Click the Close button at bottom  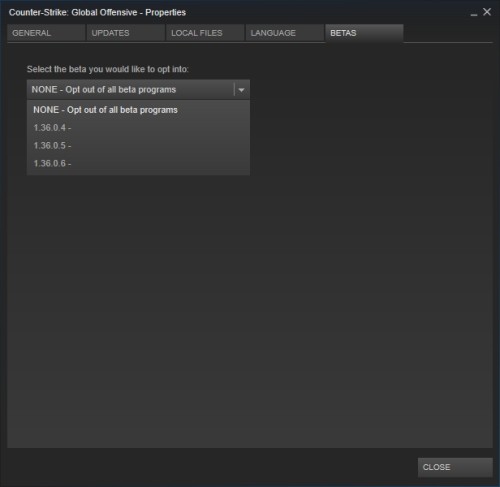pyautogui.click(x=455, y=467)
